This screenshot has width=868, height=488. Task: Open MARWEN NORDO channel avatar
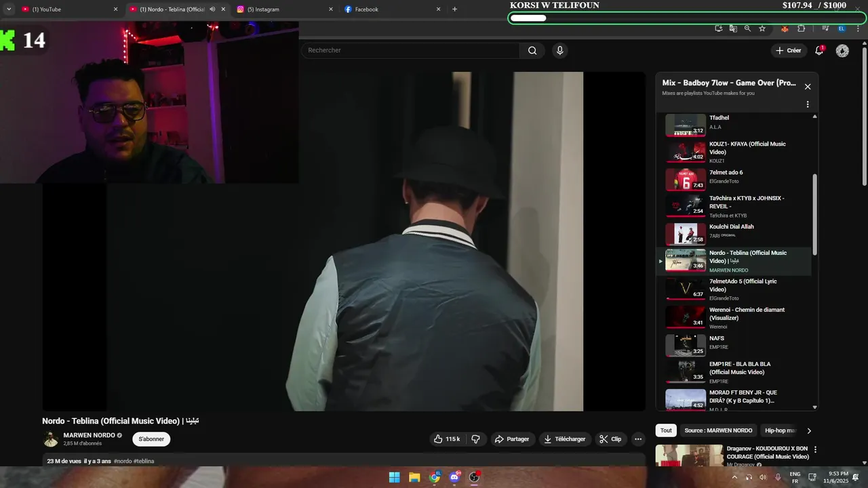point(51,439)
